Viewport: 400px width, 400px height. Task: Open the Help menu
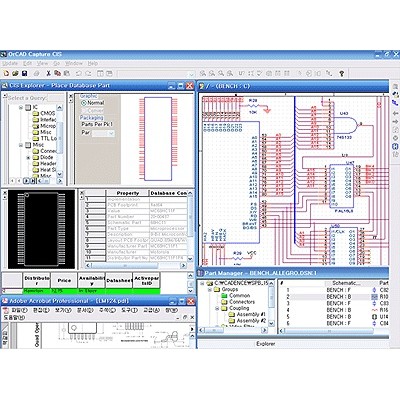pyautogui.click(x=93, y=63)
